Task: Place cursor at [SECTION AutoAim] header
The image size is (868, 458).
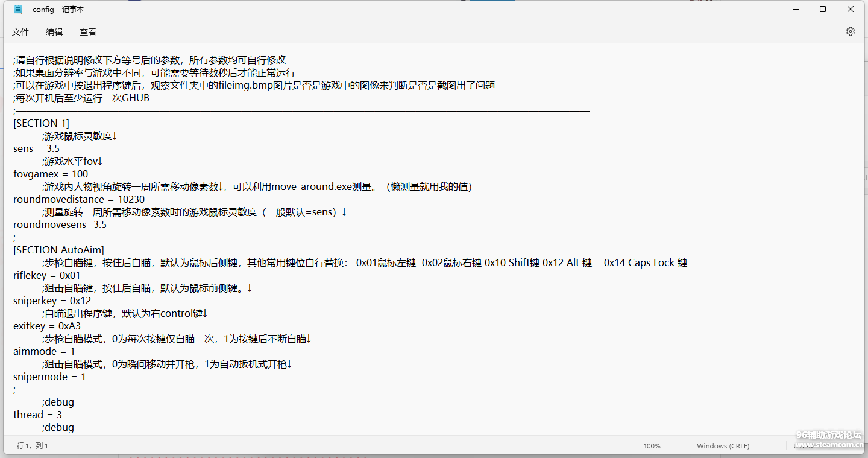Action: [x=58, y=250]
